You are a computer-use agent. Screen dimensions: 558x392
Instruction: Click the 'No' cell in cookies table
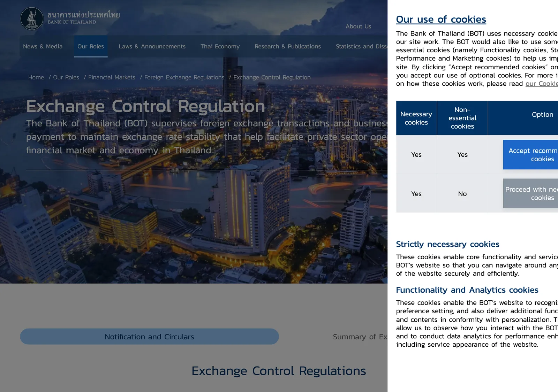(462, 194)
